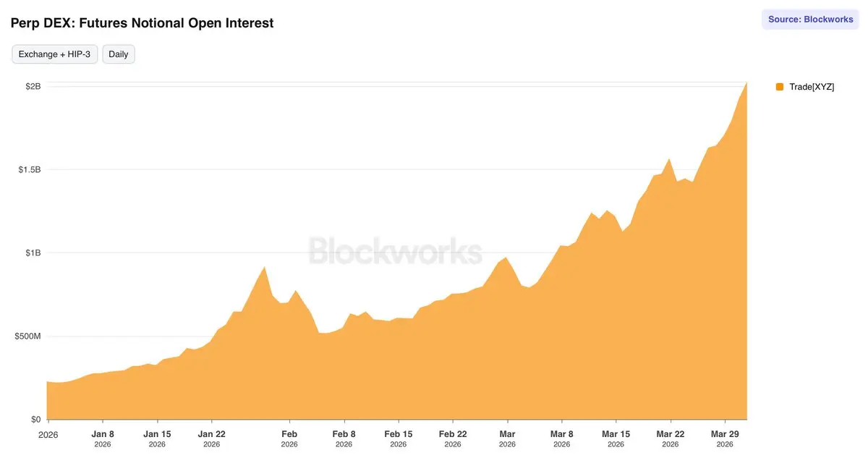Select the Jan 15 date tick

[x=157, y=439]
